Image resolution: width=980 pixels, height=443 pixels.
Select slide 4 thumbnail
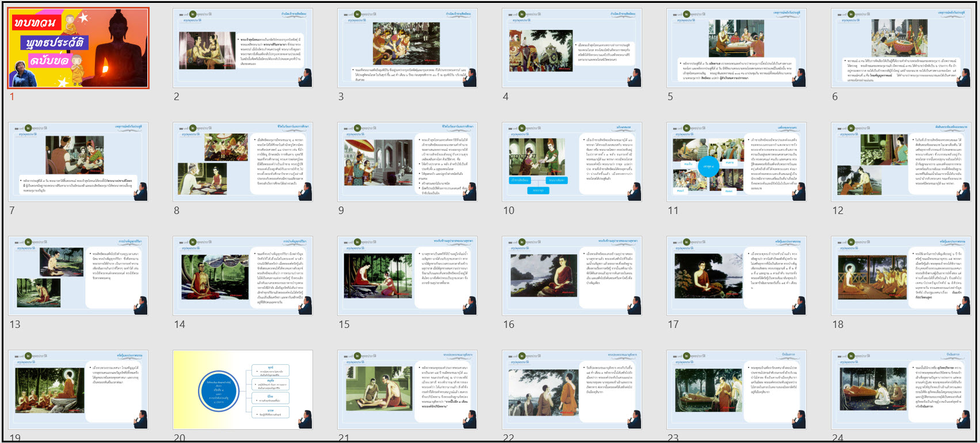click(572, 48)
